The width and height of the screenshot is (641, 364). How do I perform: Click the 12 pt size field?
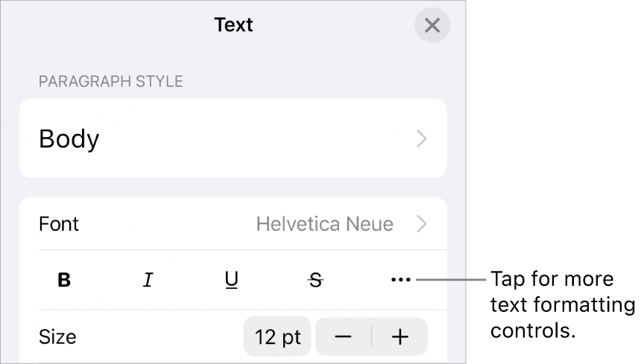pyautogui.click(x=278, y=336)
